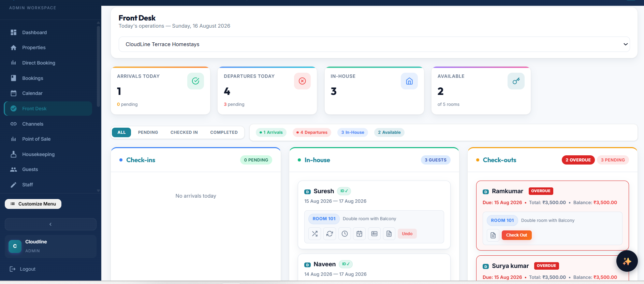Go to Front Desk menu item
The image size is (644, 284).
point(48,109)
